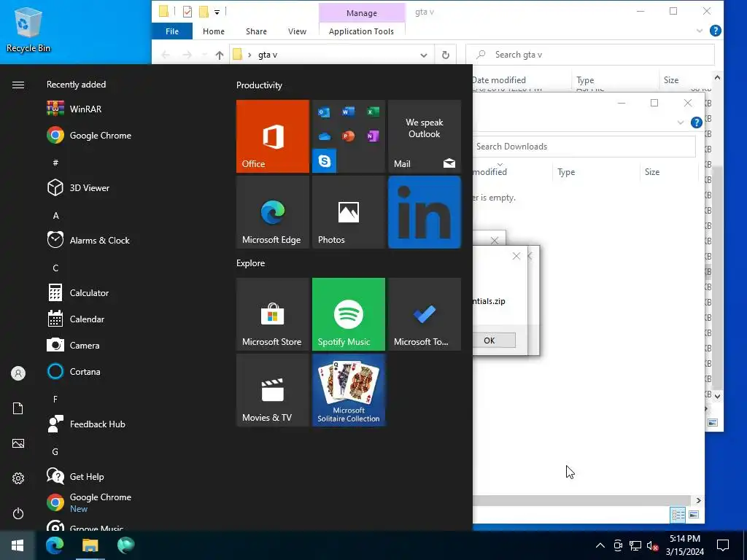747x560 pixels.
Task: Open Help in the gta v window
Action: pos(715,31)
